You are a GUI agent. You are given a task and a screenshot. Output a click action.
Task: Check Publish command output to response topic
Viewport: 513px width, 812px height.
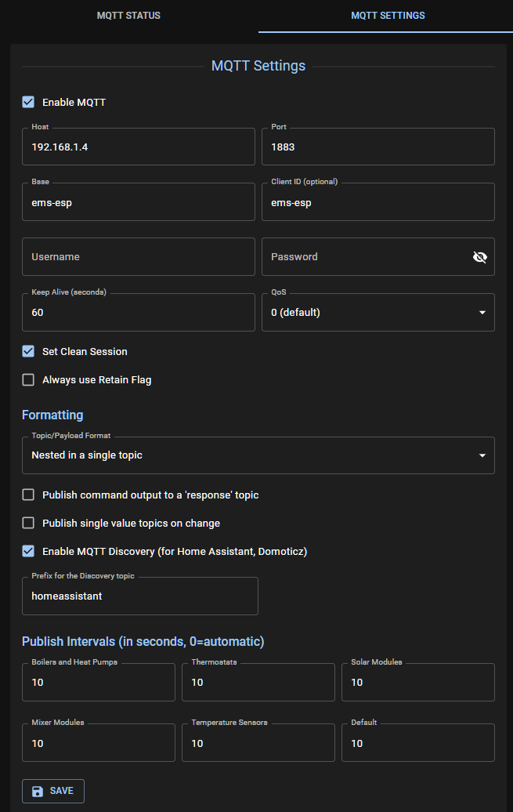tap(28, 495)
